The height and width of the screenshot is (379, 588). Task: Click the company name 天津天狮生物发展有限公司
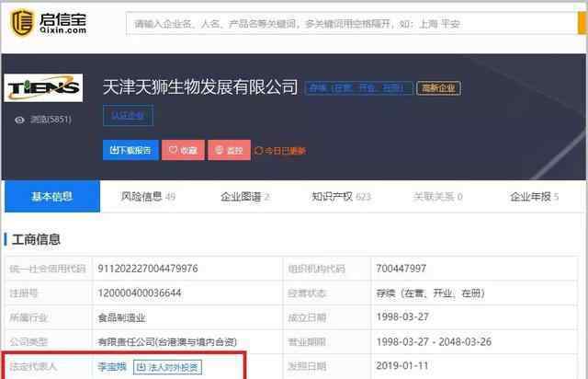tap(200, 87)
